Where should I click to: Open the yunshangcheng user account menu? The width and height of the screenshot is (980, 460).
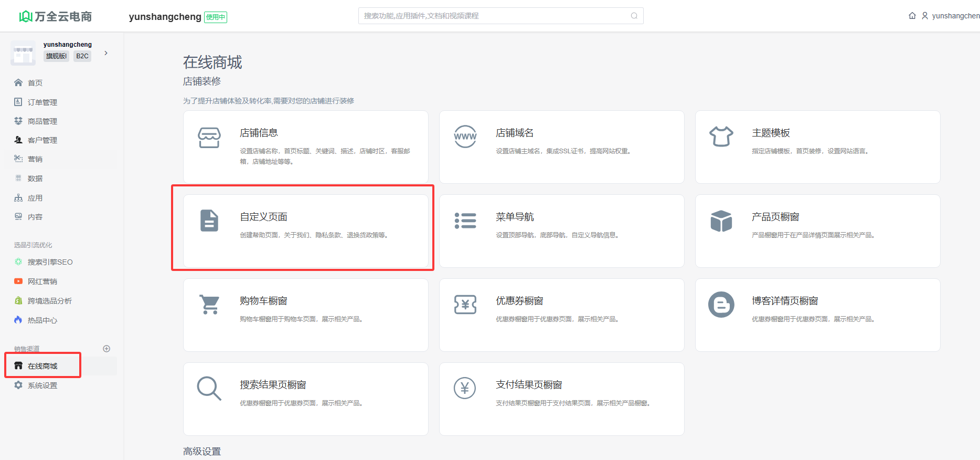(952, 16)
